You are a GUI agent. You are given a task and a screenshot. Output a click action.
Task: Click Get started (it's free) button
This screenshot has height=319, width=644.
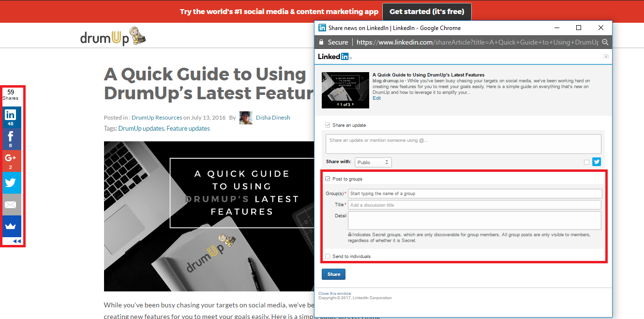427,12
